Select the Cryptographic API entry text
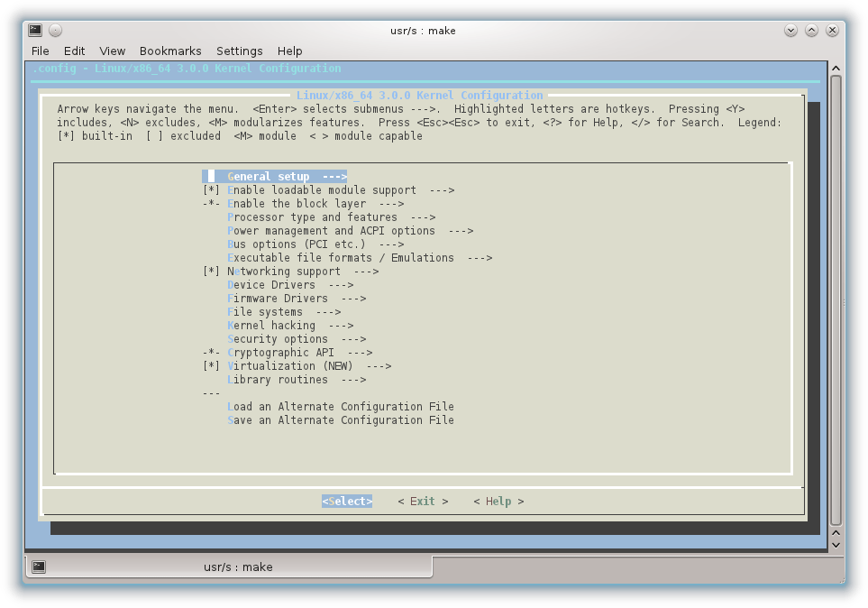This screenshot has height=608, width=868. tap(280, 353)
